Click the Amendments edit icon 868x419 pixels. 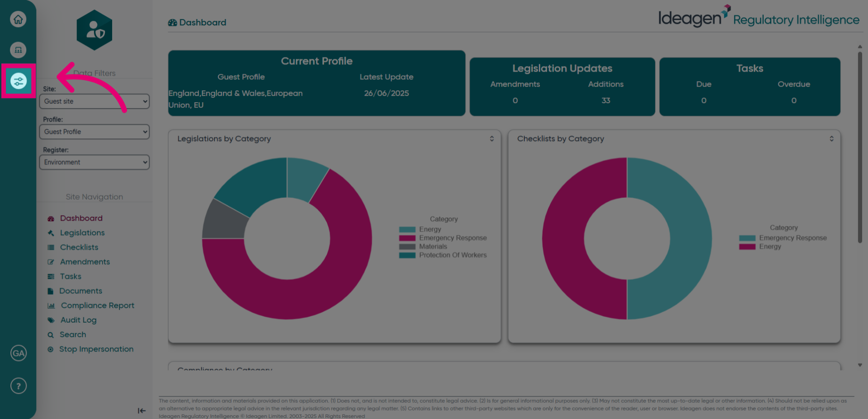[x=51, y=262]
